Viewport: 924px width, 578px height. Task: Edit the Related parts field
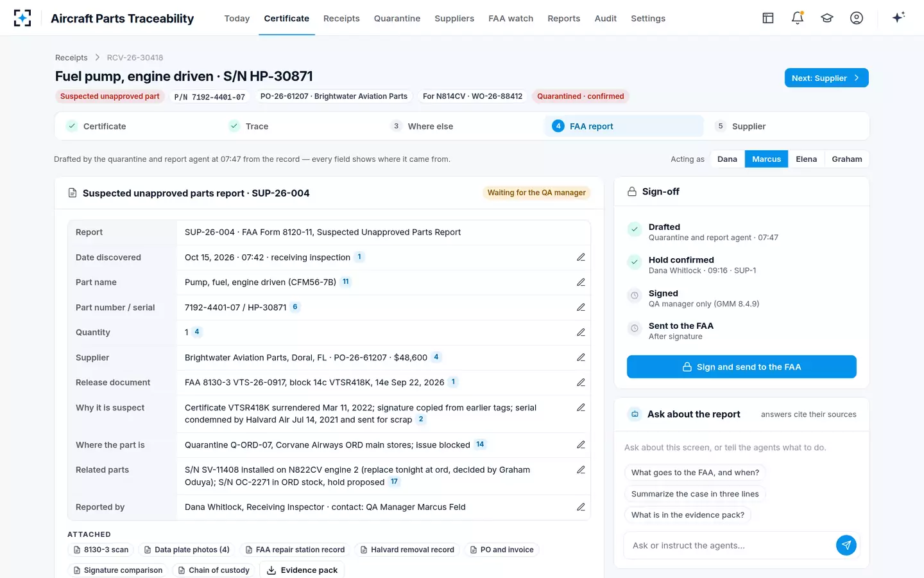pyautogui.click(x=581, y=469)
